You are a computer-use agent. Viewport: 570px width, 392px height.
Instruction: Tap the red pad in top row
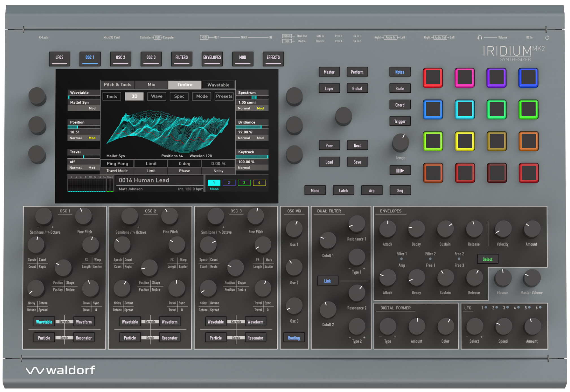(432, 78)
